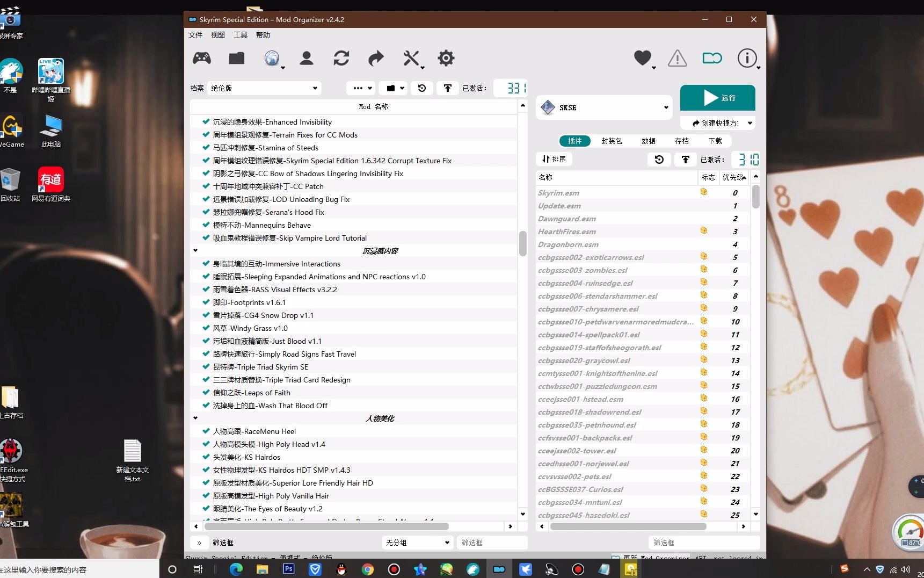
Task: Expand the filter panel chevron button
Action: [199, 543]
